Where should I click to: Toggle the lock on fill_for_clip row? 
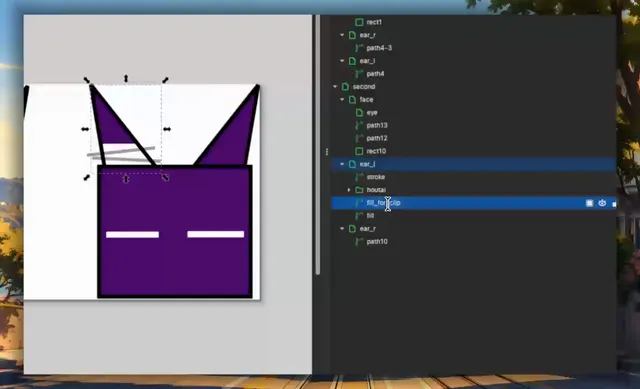coord(614,203)
